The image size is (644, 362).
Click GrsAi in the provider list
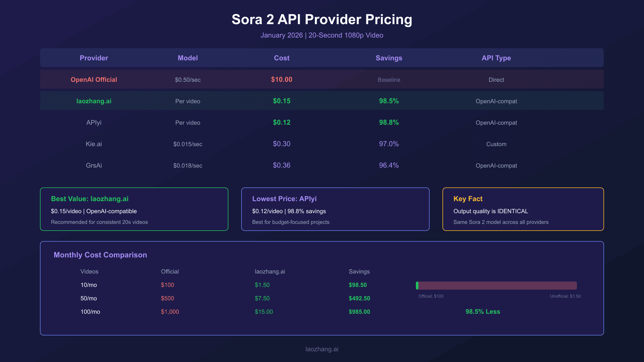(94, 165)
